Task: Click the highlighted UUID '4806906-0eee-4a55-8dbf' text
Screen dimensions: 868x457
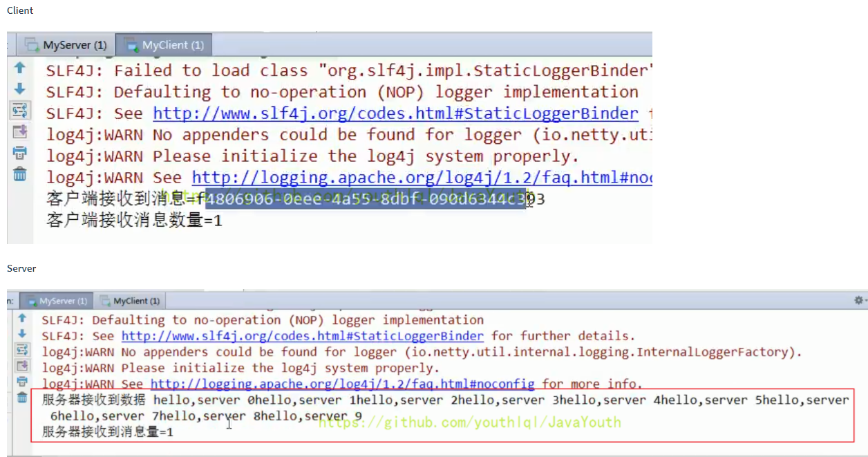Action: point(366,200)
